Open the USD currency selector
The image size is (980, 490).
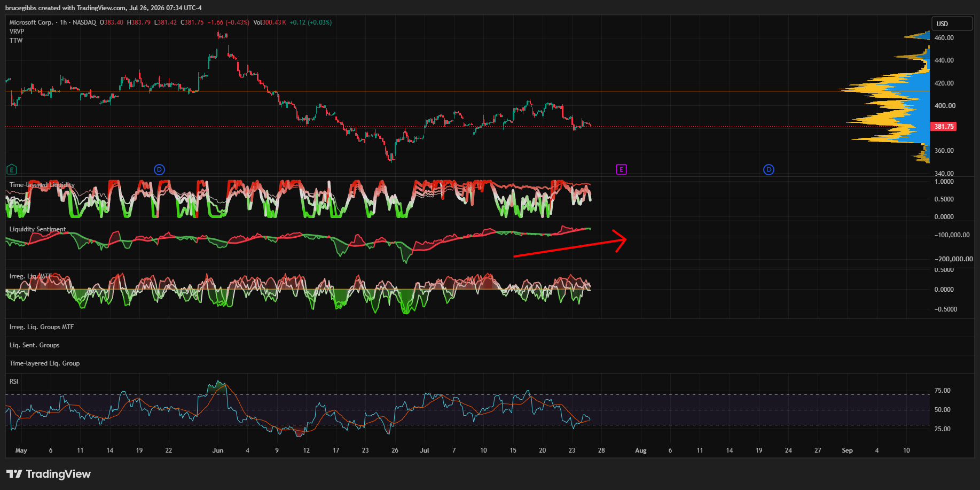click(x=952, y=24)
